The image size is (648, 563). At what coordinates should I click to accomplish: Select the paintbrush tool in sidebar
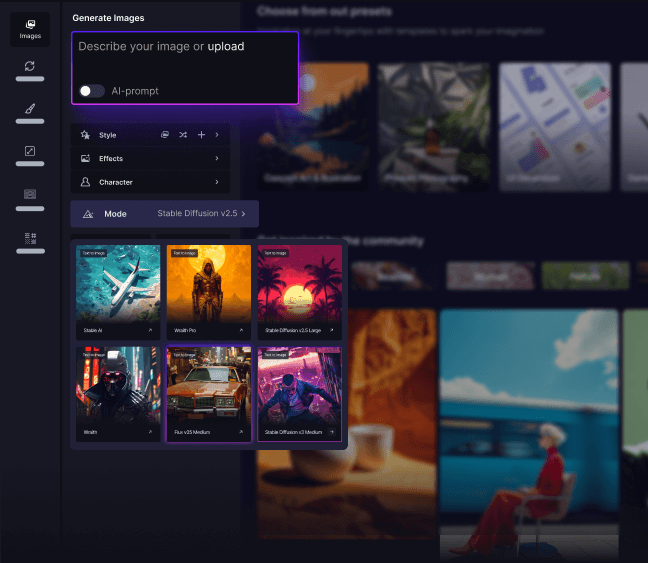click(30, 108)
